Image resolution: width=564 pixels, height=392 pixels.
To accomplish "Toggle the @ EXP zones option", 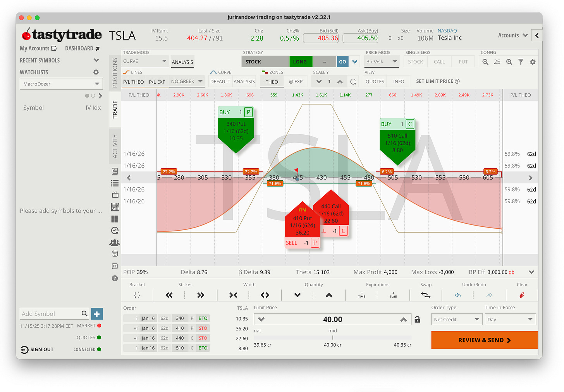I will tap(296, 82).
